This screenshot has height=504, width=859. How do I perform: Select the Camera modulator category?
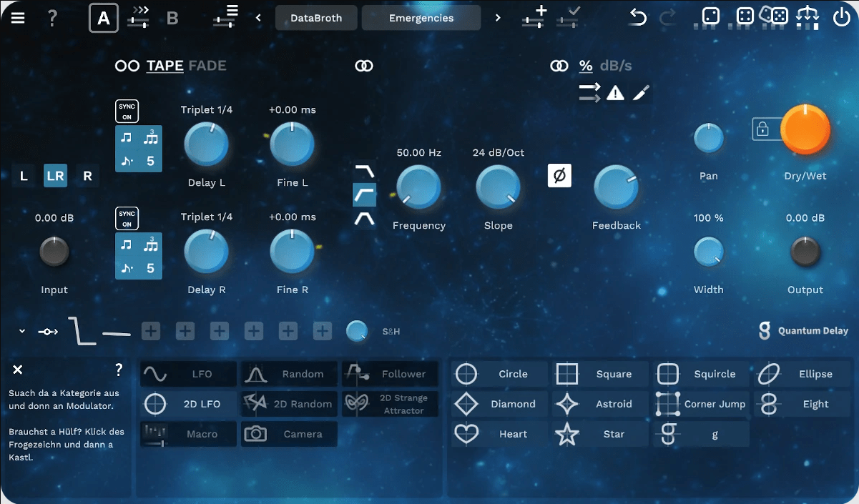coord(289,434)
